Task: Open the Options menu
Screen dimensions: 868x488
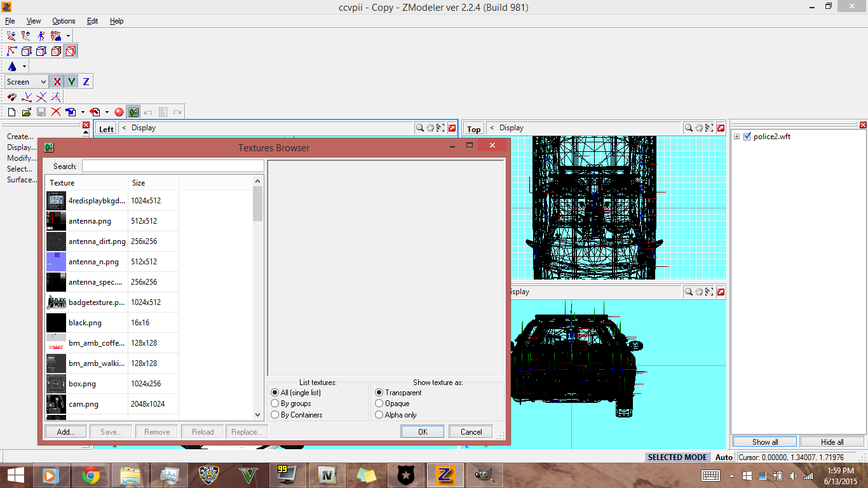Action: pos(64,21)
